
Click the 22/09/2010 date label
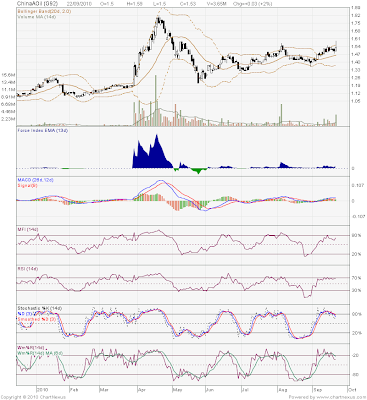click(x=80, y=3)
